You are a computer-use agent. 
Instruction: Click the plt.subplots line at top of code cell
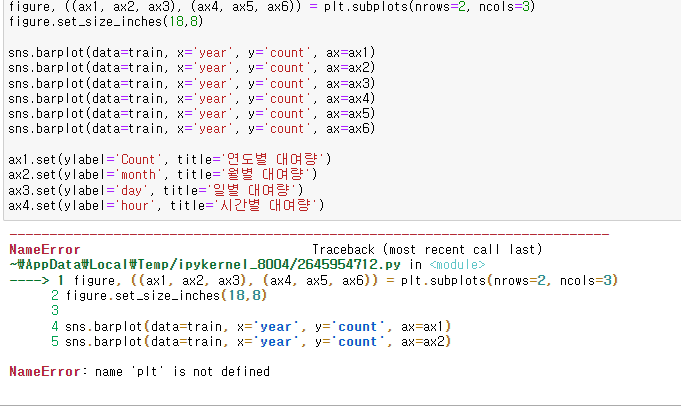pyautogui.click(x=272, y=7)
